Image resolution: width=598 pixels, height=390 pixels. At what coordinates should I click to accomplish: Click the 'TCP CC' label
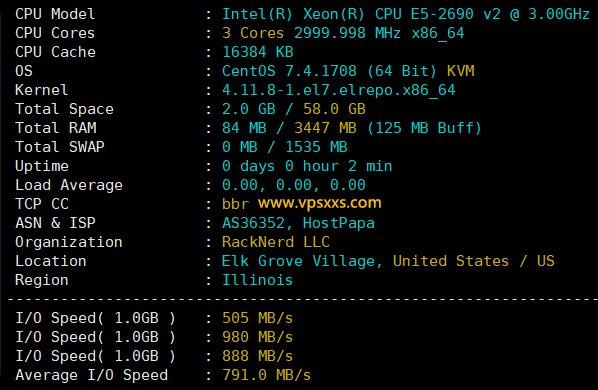42,204
